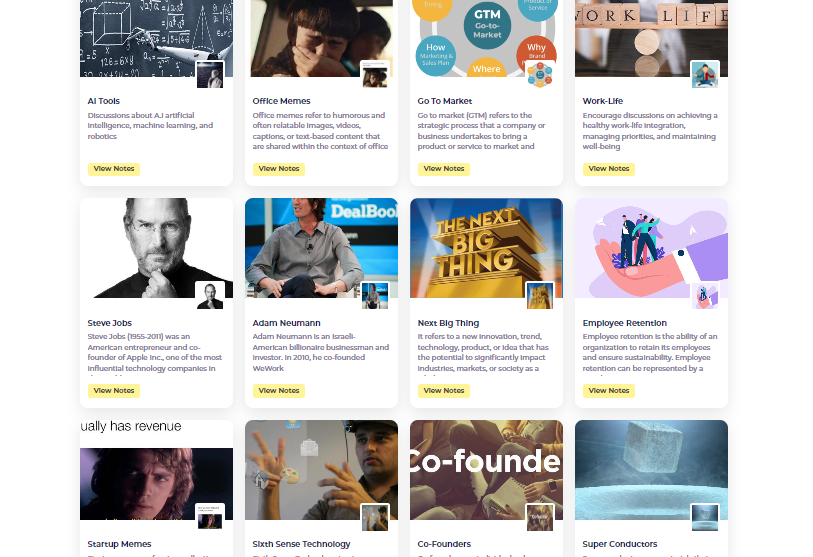This screenshot has width=813, height=557.
Task: Click the AI Tools small avatar icon
Action: point(210,75)
